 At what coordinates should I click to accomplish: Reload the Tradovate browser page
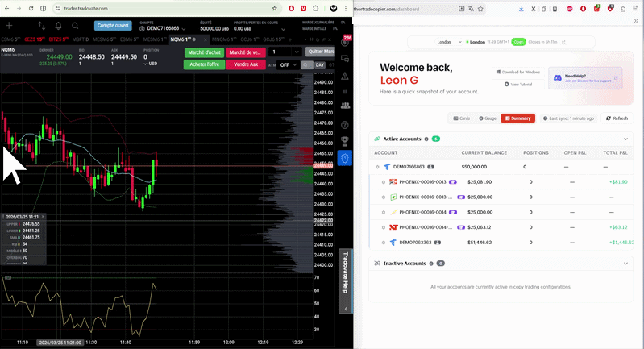coord(32,8)
